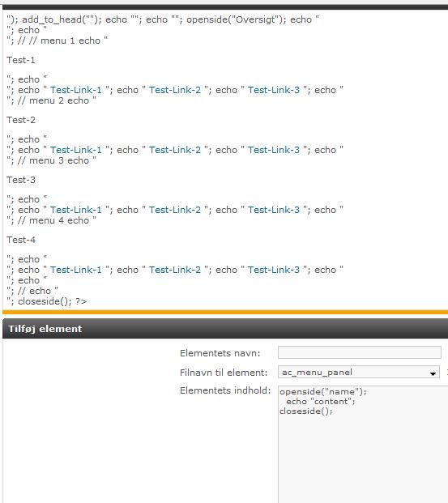Visit Test-Link-1 under the Test-4 heading
The image size is (448, 503).
click(76, 270)
